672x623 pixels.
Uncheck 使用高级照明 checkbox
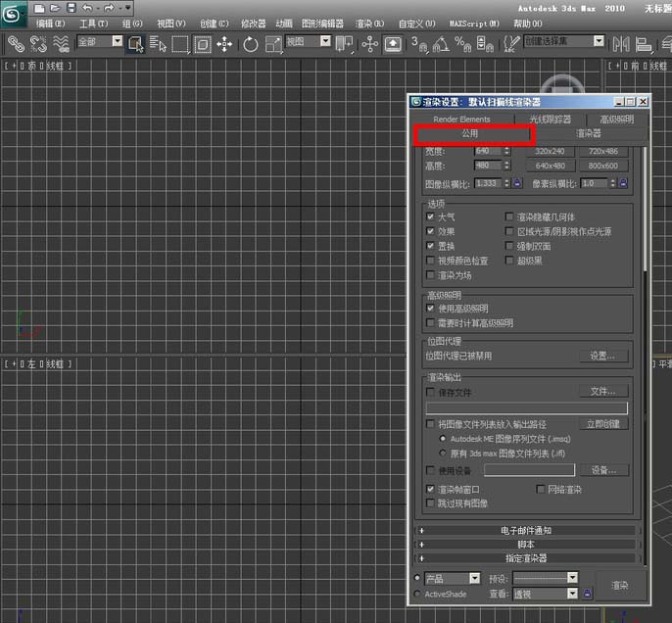pos(430,308)
